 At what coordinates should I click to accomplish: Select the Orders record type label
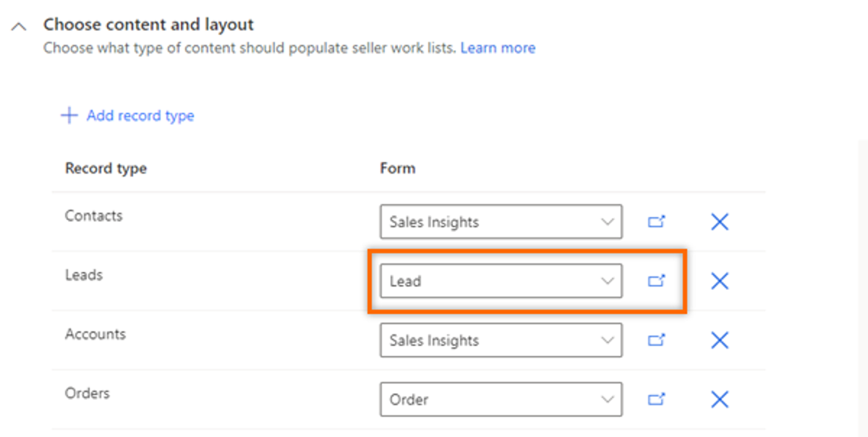point(87,394)
